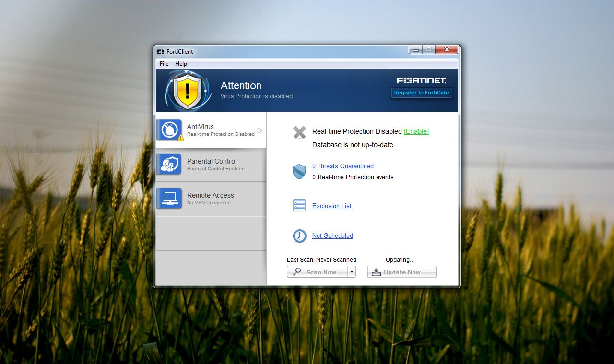The width and height of the screenshot is (614, 364).
Task: Open the Scan Now dropdown arrow
Action: point(352,271)
